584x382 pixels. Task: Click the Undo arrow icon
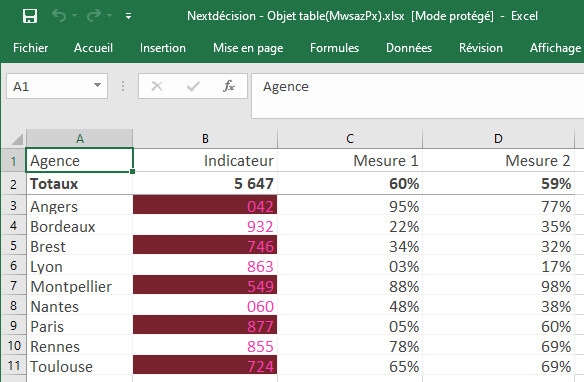pos(59,16)
